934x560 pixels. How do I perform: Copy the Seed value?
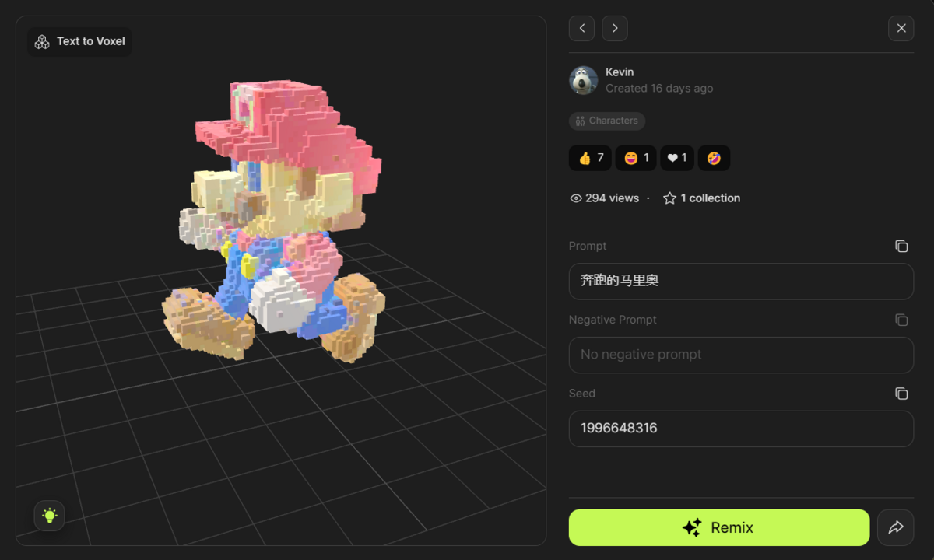click(901, 394)
